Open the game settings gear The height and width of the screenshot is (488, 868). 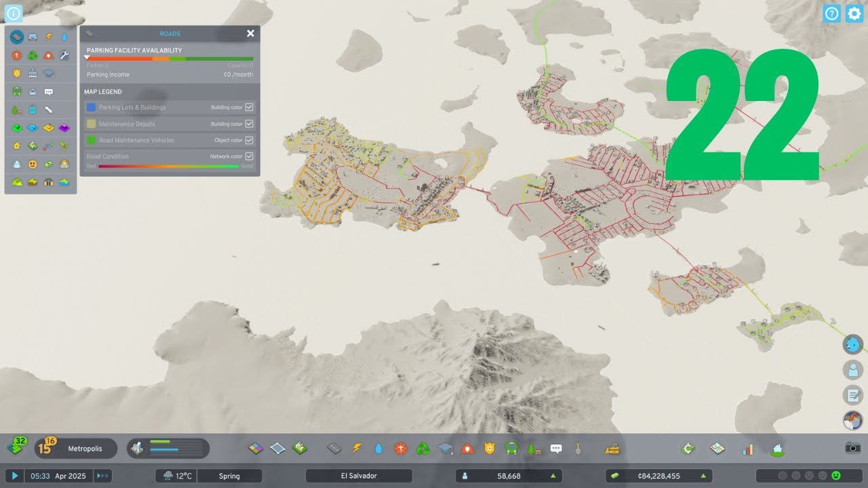coord(854,13)
